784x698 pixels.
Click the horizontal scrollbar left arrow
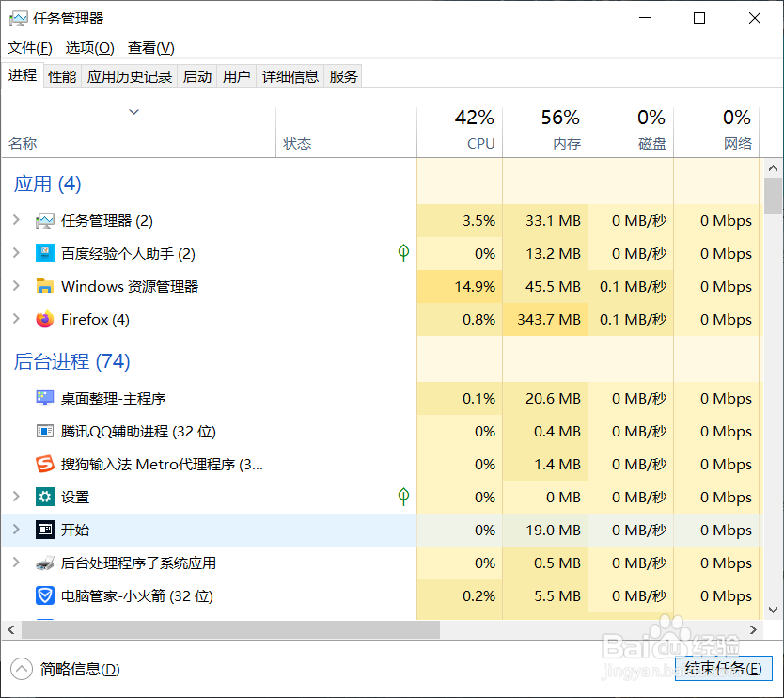point(11,630)
